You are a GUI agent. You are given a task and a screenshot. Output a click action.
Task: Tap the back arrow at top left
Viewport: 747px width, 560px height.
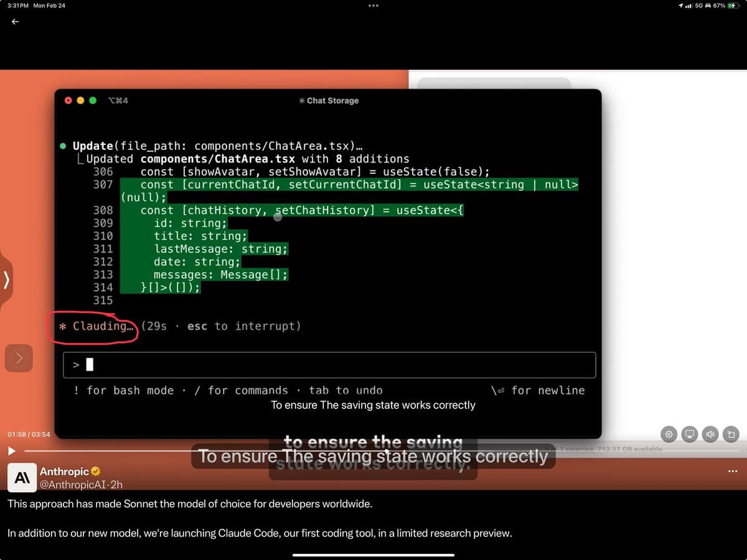[16, 22]
